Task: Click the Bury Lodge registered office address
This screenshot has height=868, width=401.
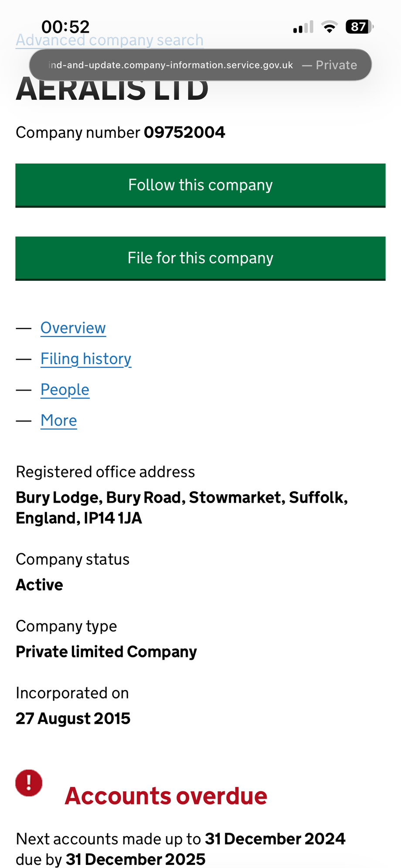Action: [182, 507]
